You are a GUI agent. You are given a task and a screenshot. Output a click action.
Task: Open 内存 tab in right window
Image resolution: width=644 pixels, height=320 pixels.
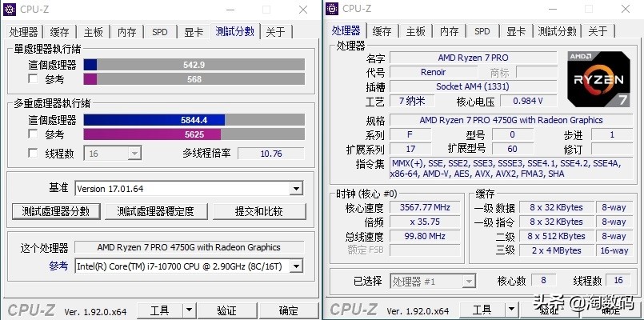pyautogui.click(x=450, y=31)
